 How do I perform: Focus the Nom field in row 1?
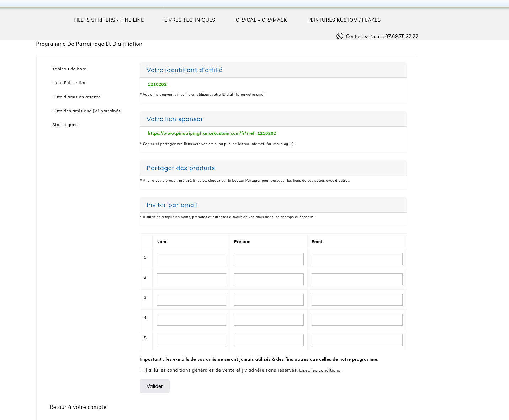[x=191, y=259]
